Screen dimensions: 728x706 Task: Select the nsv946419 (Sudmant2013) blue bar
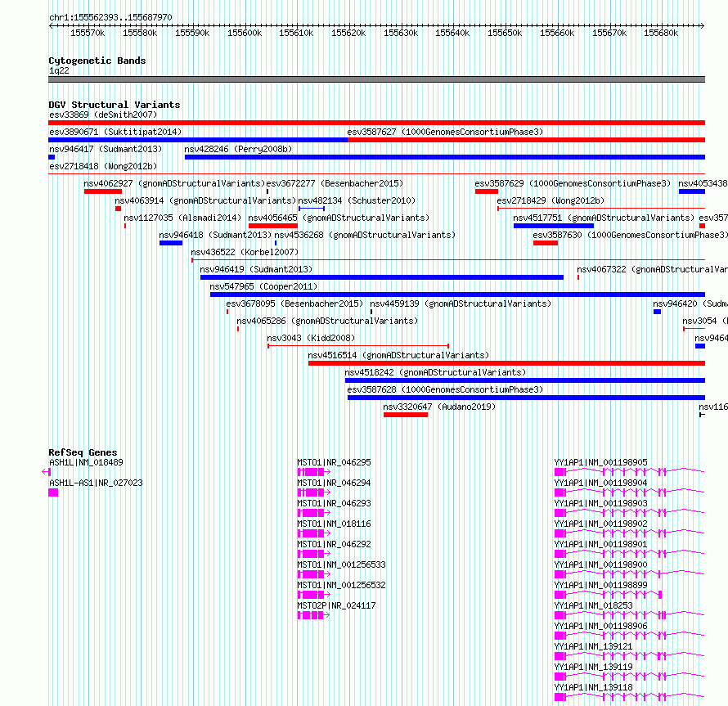point(382,277)
